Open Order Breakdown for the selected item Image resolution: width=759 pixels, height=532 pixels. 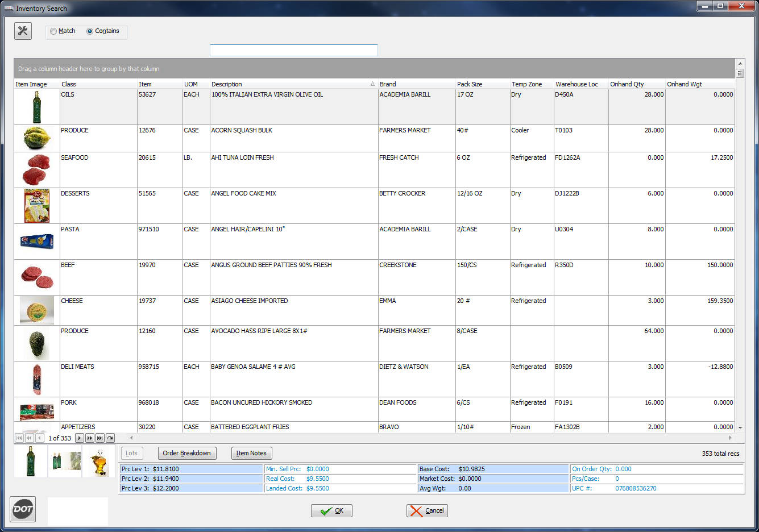pos(187,453)
